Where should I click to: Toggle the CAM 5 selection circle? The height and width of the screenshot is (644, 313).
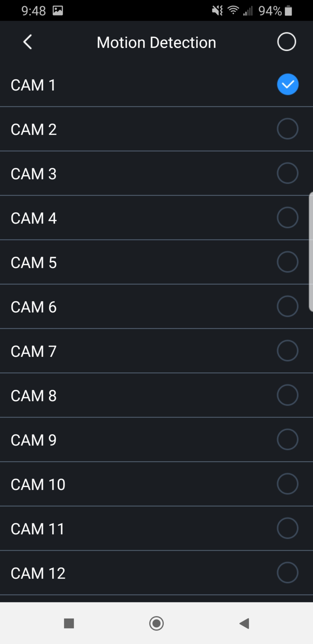click(287, 262)
